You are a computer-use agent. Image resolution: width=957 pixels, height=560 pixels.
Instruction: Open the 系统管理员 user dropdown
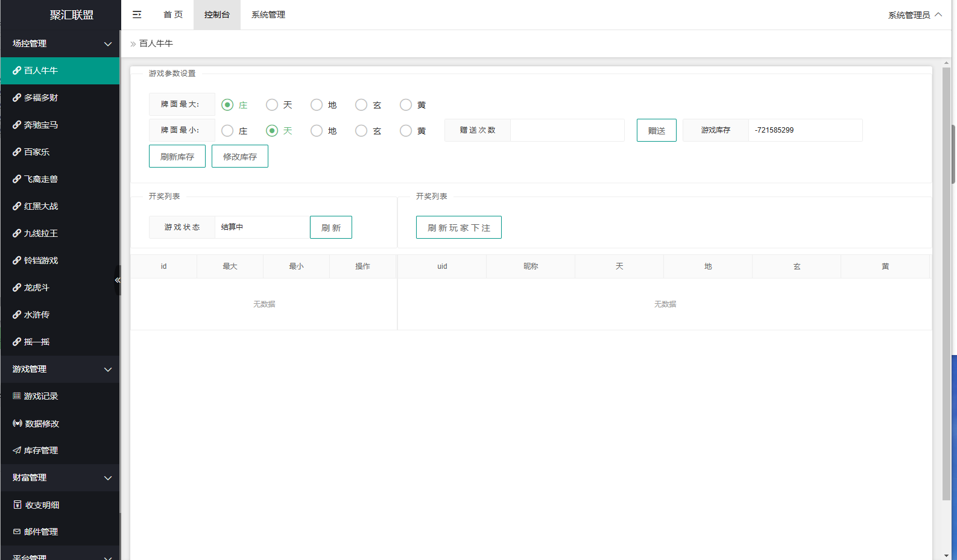coord(914,15)
